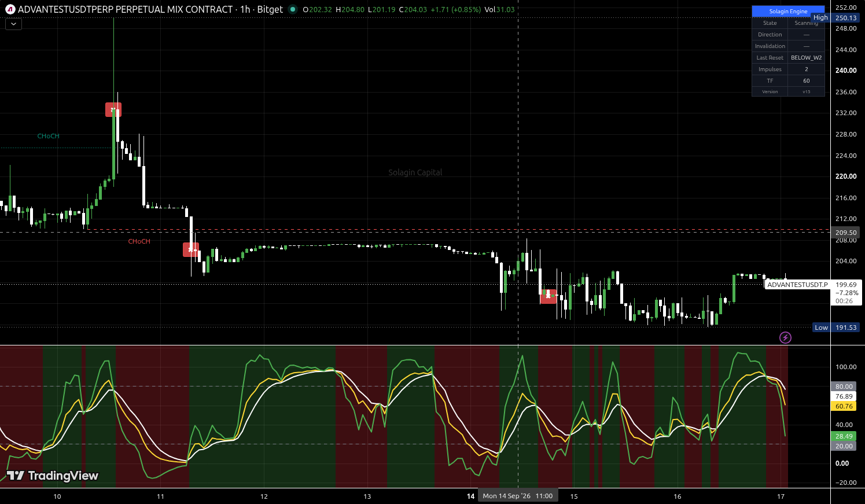Click the current price 199.69 on the price scale

pos(845,285)
